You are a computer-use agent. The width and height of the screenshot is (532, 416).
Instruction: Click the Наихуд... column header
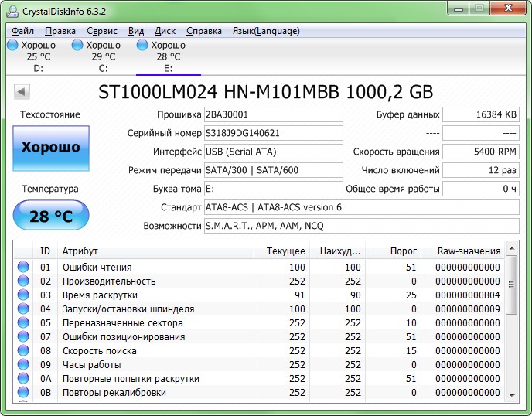[337, 251]
